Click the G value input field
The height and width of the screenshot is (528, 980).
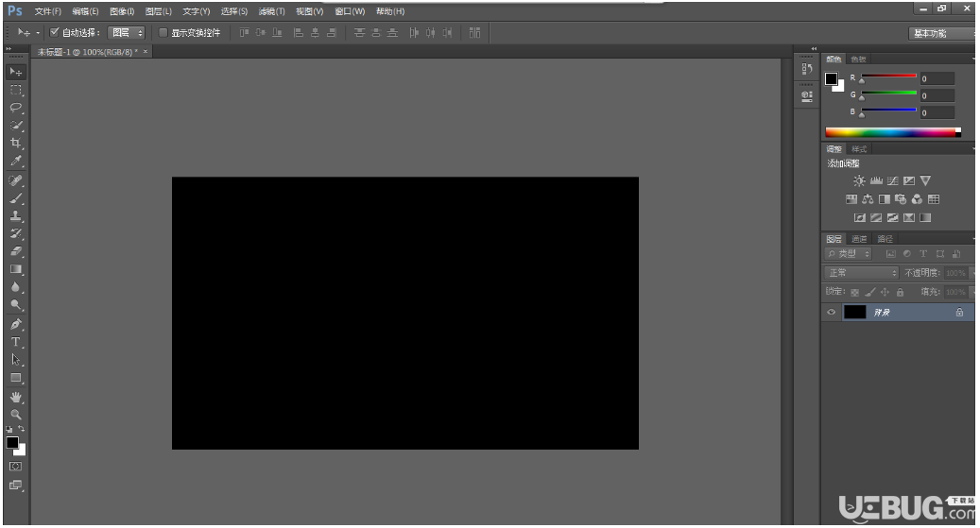[937, 95]
